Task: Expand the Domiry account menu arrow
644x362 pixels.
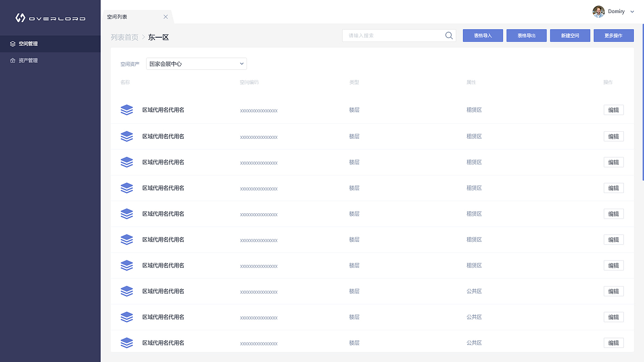Action: 632,12
